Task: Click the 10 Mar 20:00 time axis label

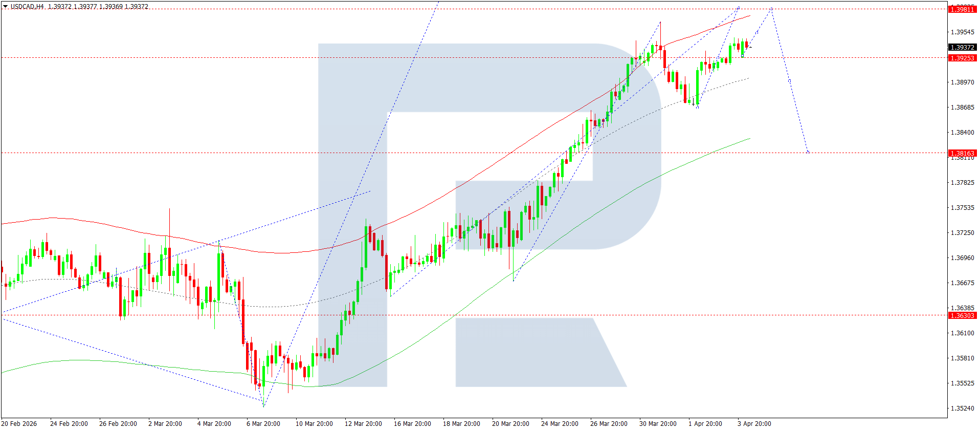Action: tap(314, 423)
